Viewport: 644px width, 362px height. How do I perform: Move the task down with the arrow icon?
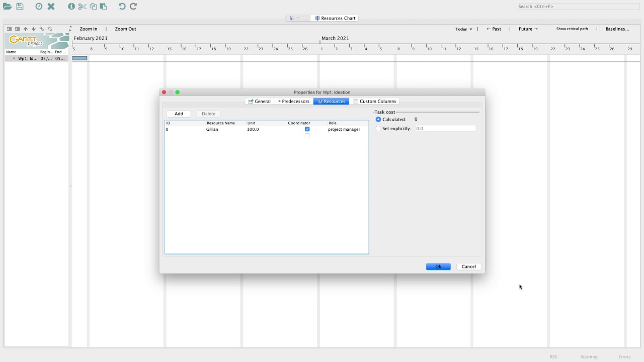[x=34, y=29]
